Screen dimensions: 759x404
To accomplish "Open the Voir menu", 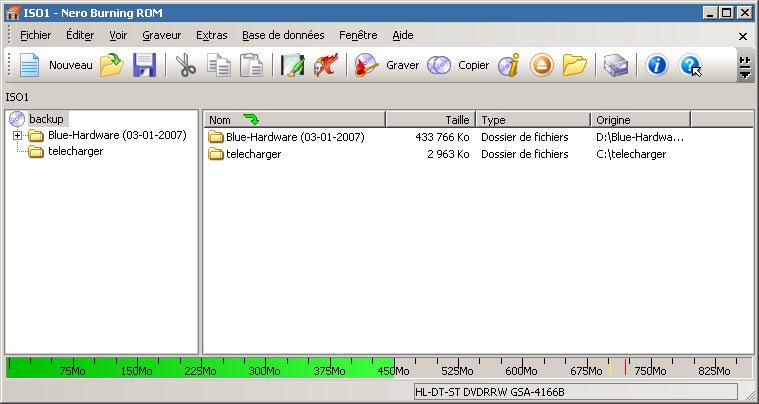I will click(x=118, y=35).
